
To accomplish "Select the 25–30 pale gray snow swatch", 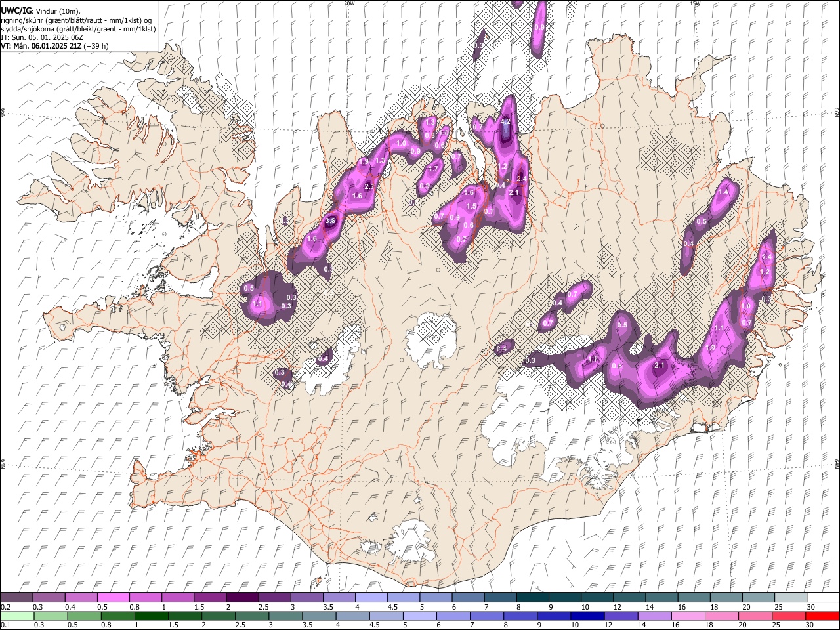I will pyautogui.click(x=790, y=597).
